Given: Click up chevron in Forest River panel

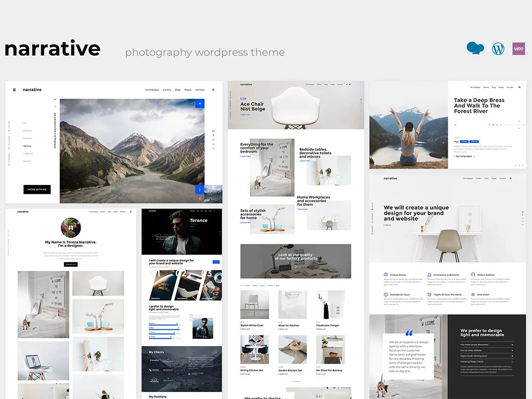Looking at the screenshot, I should (x=519, y=122).
